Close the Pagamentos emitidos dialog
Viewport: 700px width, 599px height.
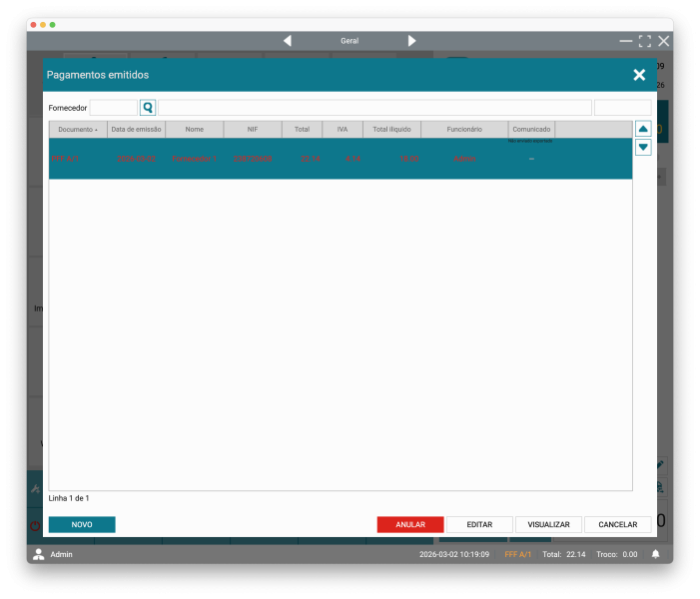pyautogui.click(x=639, y=75)
